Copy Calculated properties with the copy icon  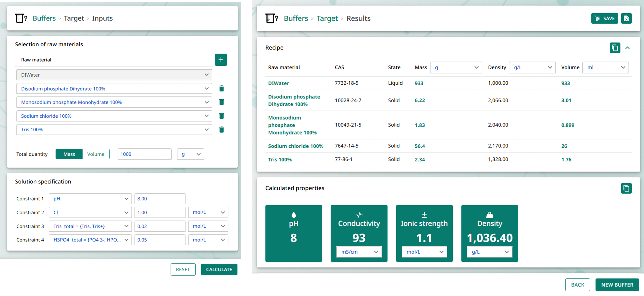coord(626,188)
